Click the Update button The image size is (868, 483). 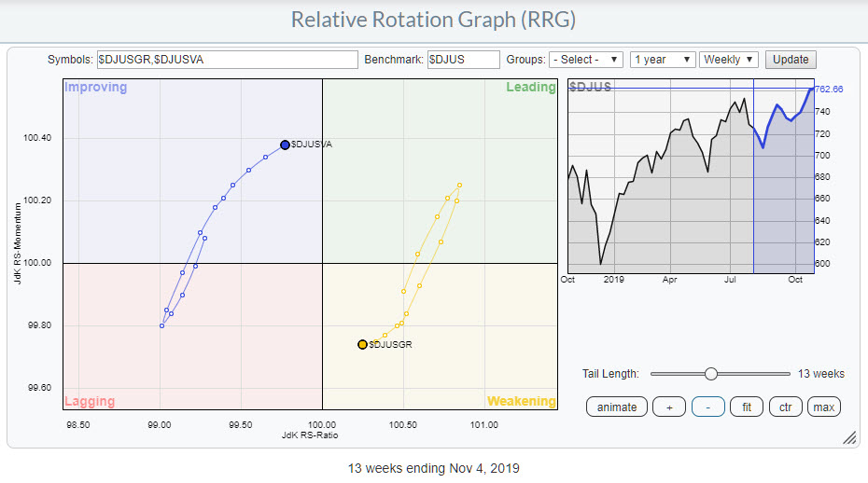(791, 60)
